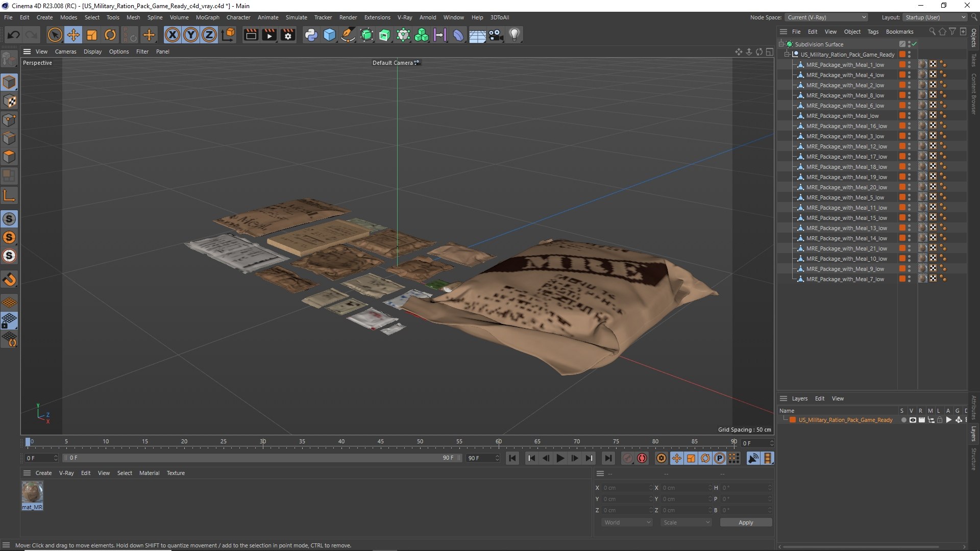The width and height of the screenshot is (980, 551).
Task: Click Objects panel search icon
Action: click(932, 32)
